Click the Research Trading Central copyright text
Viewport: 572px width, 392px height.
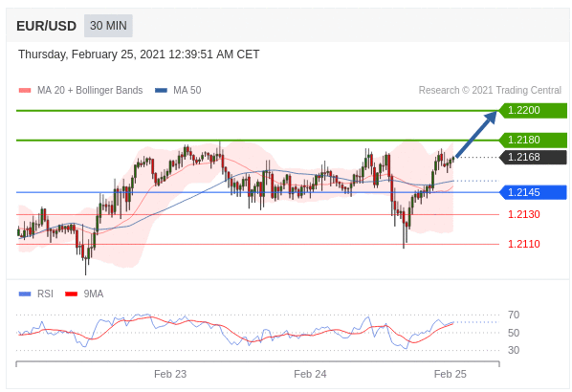point(490,91)
